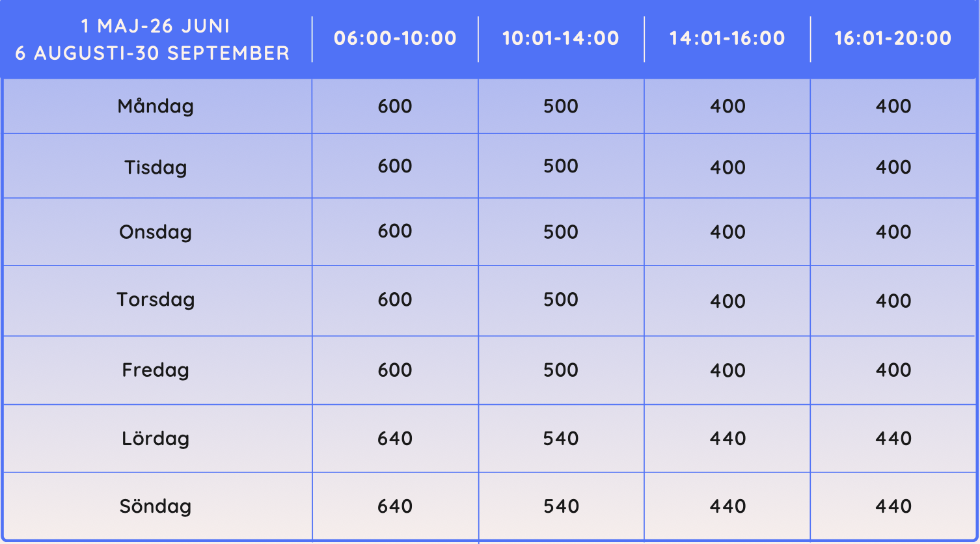Viewport: 980px width, 544px height.
Task: Click Onsdag 14:01-16:00 price 400
Action: pyautogui.click(x=728, y=232)
